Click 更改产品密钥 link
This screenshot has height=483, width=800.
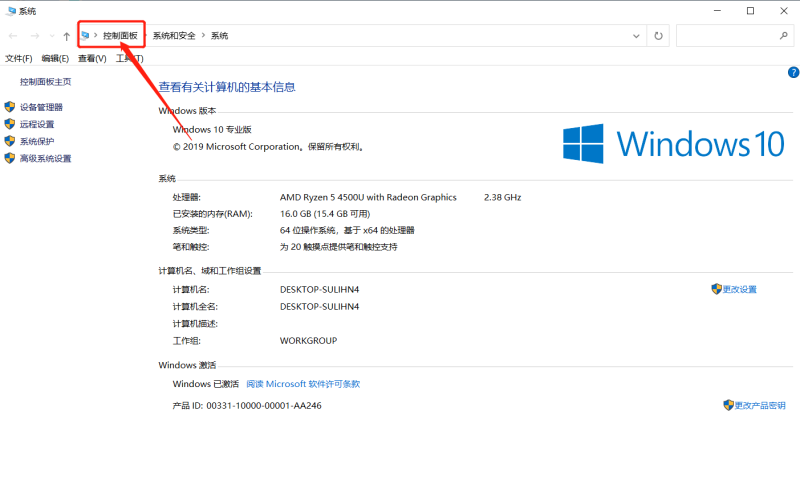pyautogui.click(x=760, y=405)
